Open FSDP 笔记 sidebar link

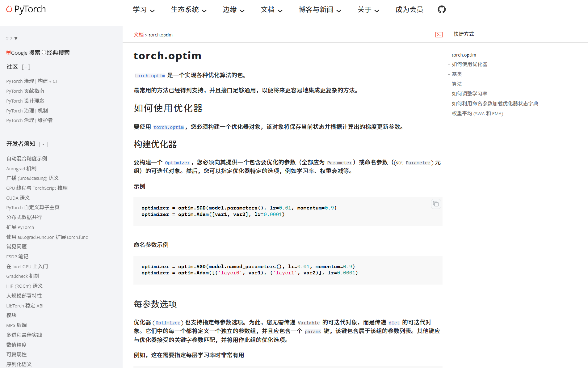[x=17, y=256]
